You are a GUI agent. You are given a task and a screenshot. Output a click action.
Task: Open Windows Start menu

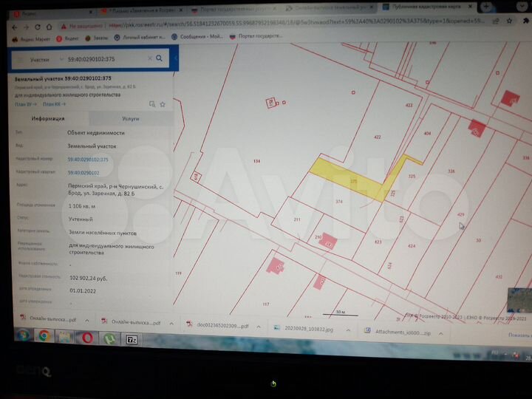click(x=23, y=335)
